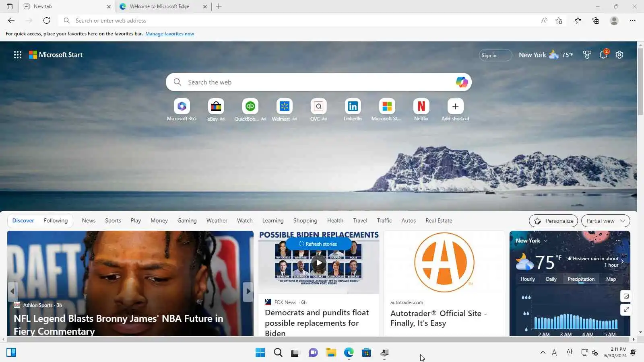The height and width of the screenshot is (362, 644).
Task: Open the Microsoft Rewards trophy icon
Action: click(x=587, y=55)
